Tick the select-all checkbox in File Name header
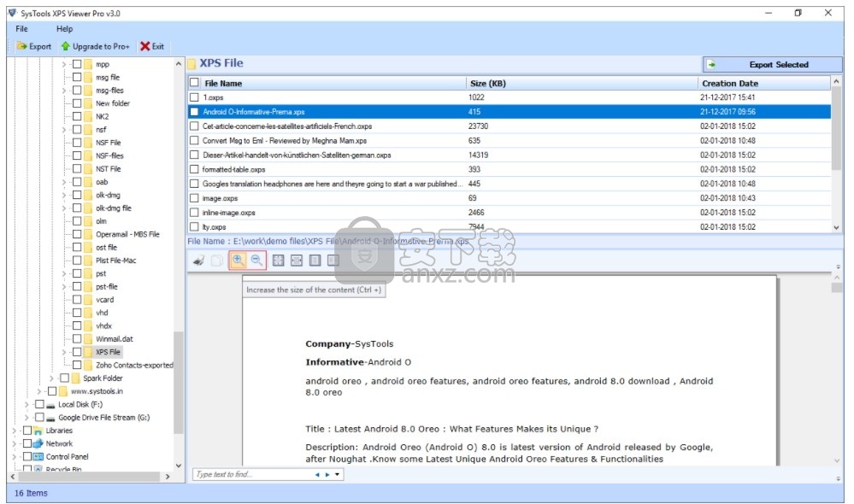Image resolution: width=854 pixels, height=504 pixels. pos(194,83)
